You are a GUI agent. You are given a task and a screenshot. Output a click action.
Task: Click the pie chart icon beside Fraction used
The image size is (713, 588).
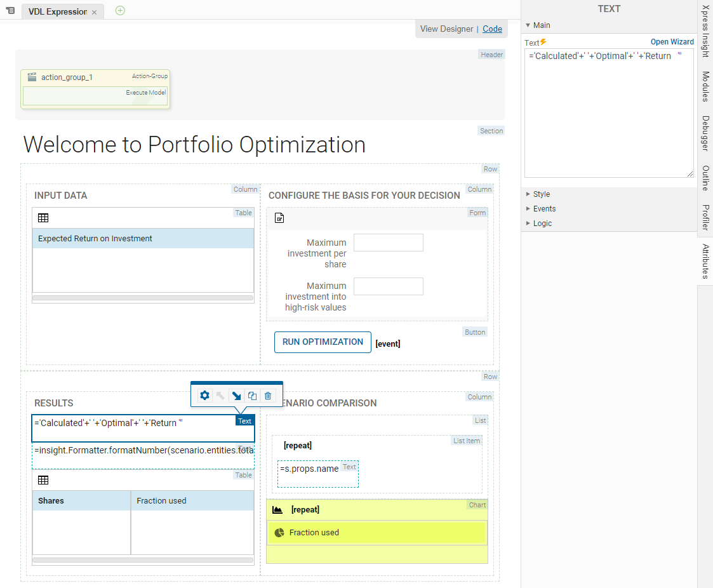[279, 533]
